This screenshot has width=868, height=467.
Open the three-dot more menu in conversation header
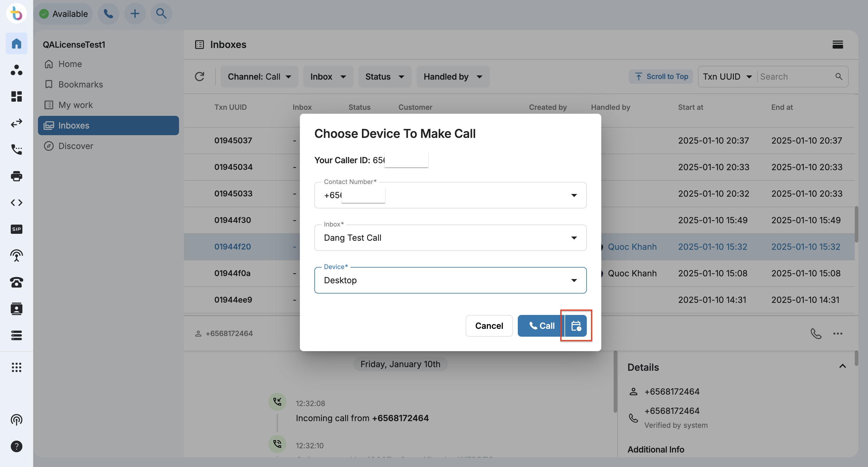tap(838, 333)
